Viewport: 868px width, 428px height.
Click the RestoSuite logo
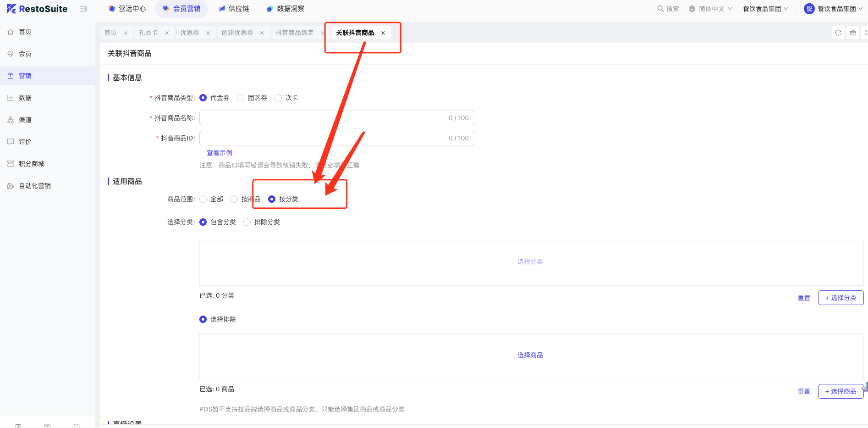[x=37, y=9]
